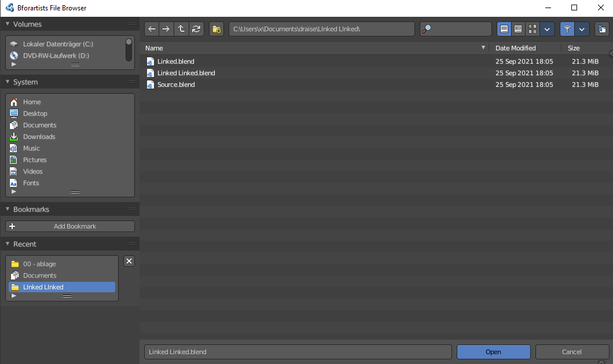This screenshot has height=364, width=613.
Task: Collapse the Recent panel
Action: click(8, 244)
